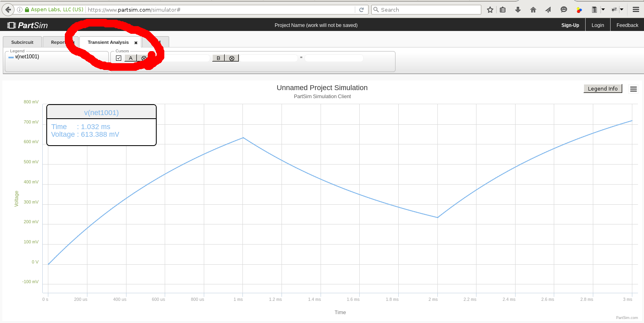Click the Time axis label
Screen dimensions: 644x323
click(340, 313)
